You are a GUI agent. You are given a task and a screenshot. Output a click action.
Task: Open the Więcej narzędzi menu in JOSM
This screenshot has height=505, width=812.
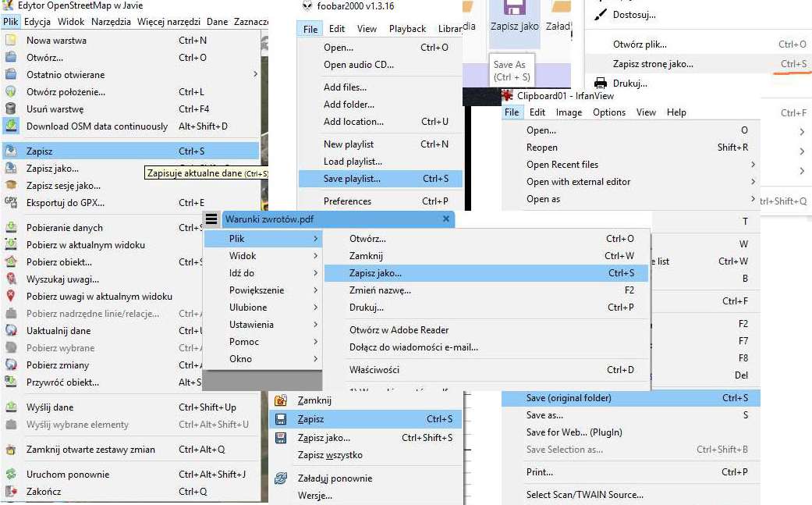[x=168, y=21]
